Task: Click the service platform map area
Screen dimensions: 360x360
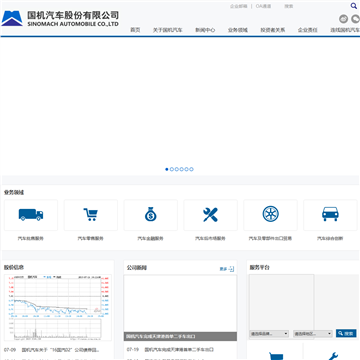Action: point(282,307)
